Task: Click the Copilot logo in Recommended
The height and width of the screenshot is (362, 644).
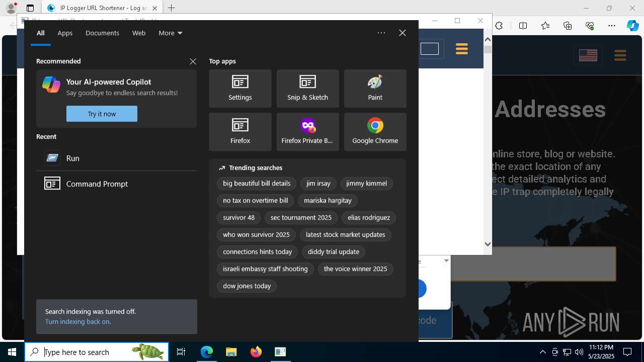Action: tap(51, 84)
